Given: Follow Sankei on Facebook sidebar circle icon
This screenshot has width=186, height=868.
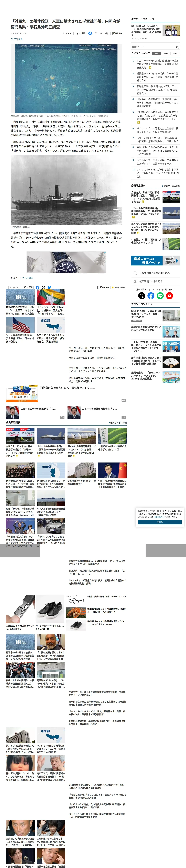Looking at the screenshot, I should 151,296.
